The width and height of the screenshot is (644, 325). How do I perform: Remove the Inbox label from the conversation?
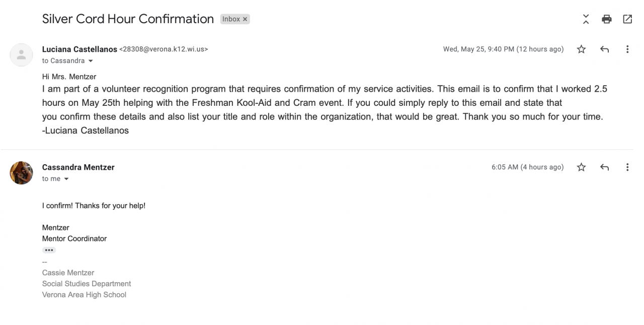(245, 19)
